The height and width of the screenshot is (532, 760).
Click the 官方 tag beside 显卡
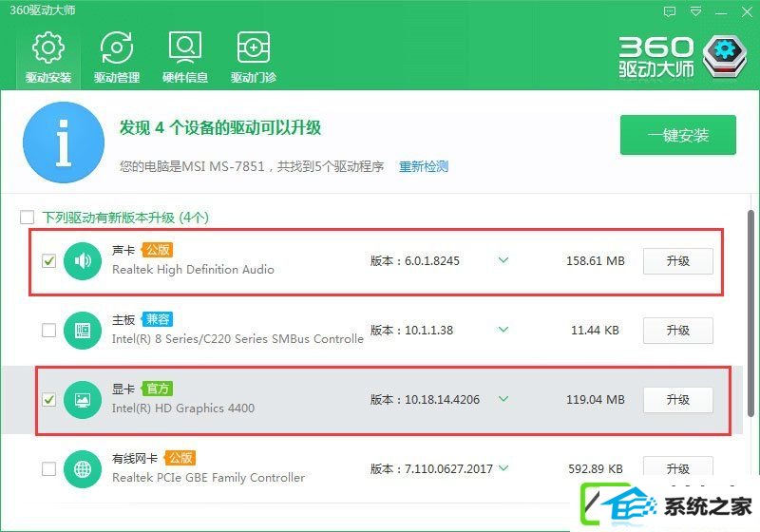point(158,389)
